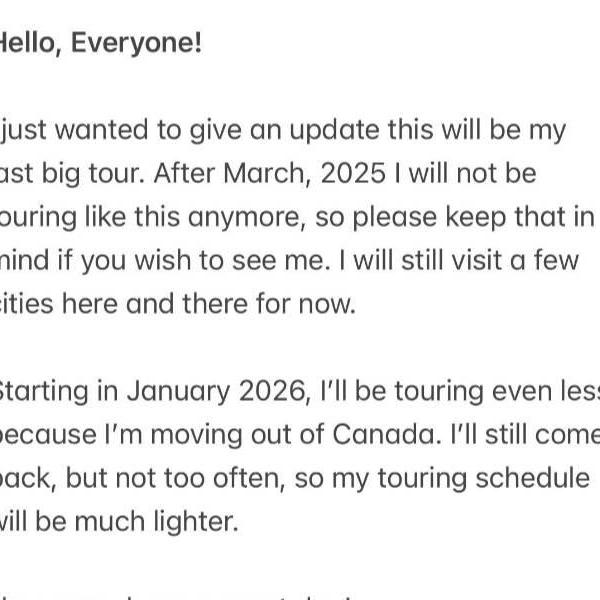The width and height of the screenshot is (600, 600).
Task: Click the phrase 'last big tour'
Action: click(x=72, y=174)
